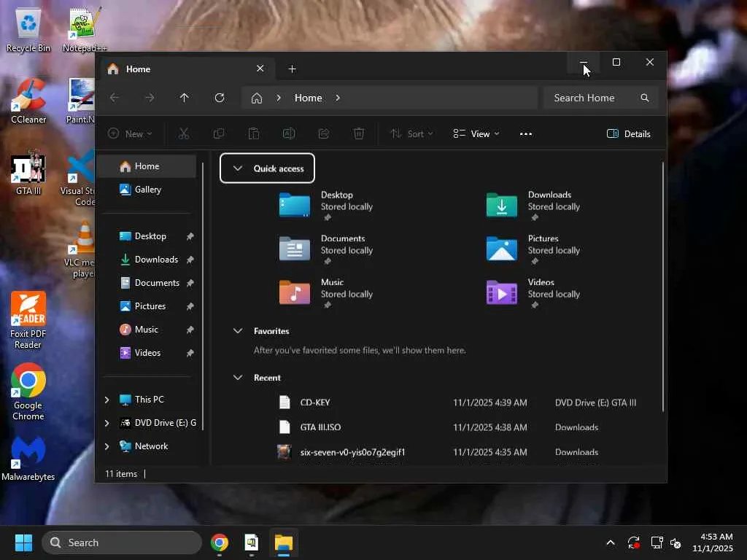
Task: Toggle the Details pane
Action: 628,133
